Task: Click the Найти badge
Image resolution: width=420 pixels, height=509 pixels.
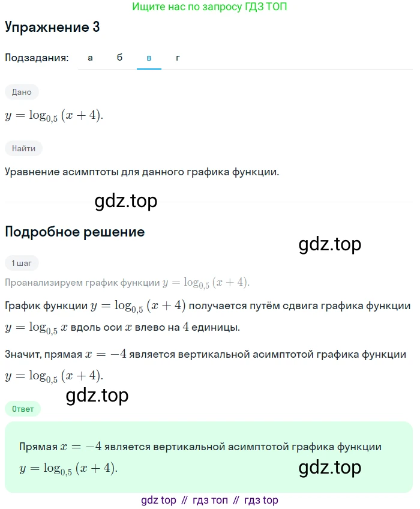Action: pyautogui.click(x=23, y=148)
